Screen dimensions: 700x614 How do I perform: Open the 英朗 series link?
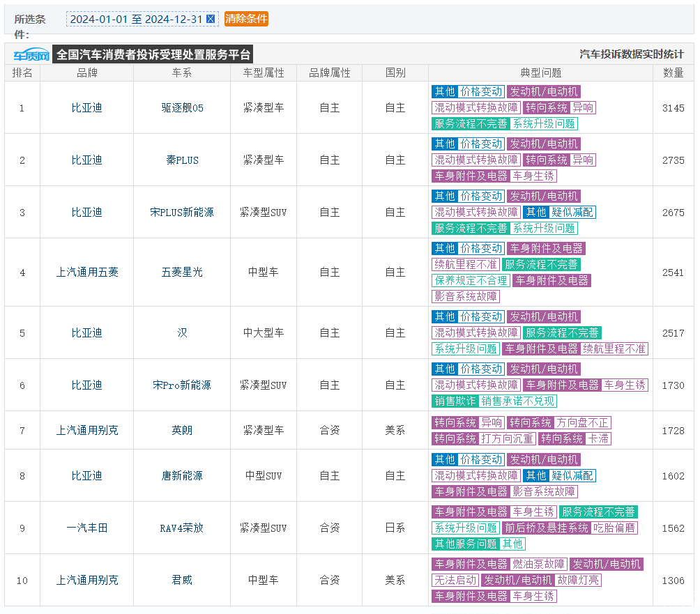tap(182, 431)
